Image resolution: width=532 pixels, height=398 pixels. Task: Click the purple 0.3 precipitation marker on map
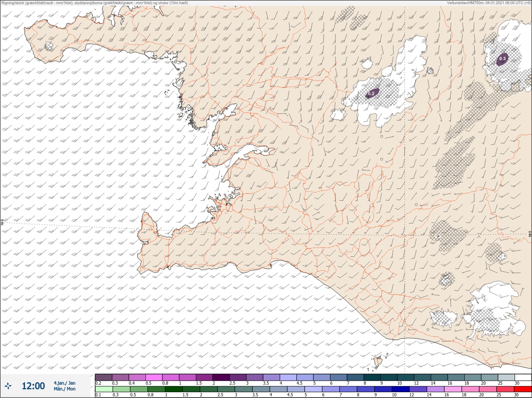(502, 59)
